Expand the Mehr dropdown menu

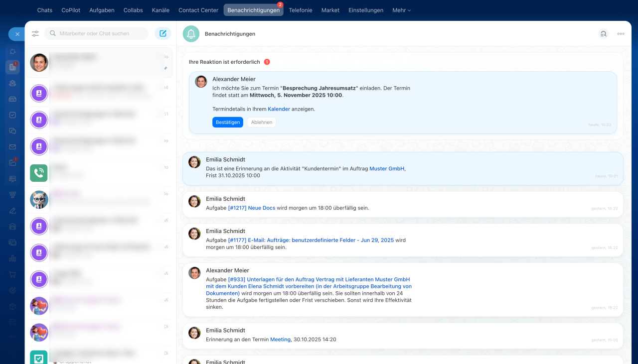point(401,10)
